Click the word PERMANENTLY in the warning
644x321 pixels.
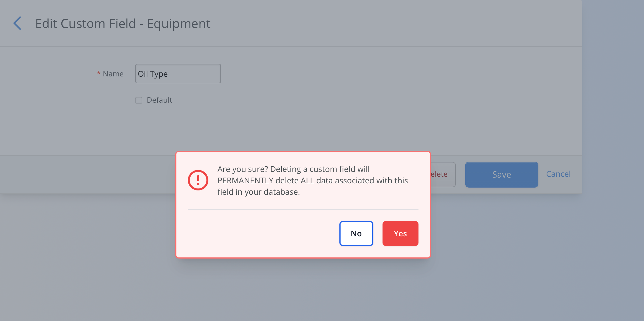(x=245, y=180)
